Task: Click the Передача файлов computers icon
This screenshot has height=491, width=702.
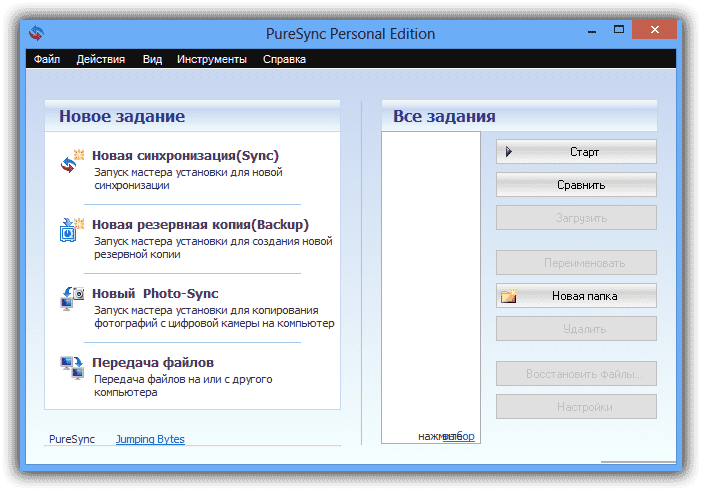Action: click(70, 366)
